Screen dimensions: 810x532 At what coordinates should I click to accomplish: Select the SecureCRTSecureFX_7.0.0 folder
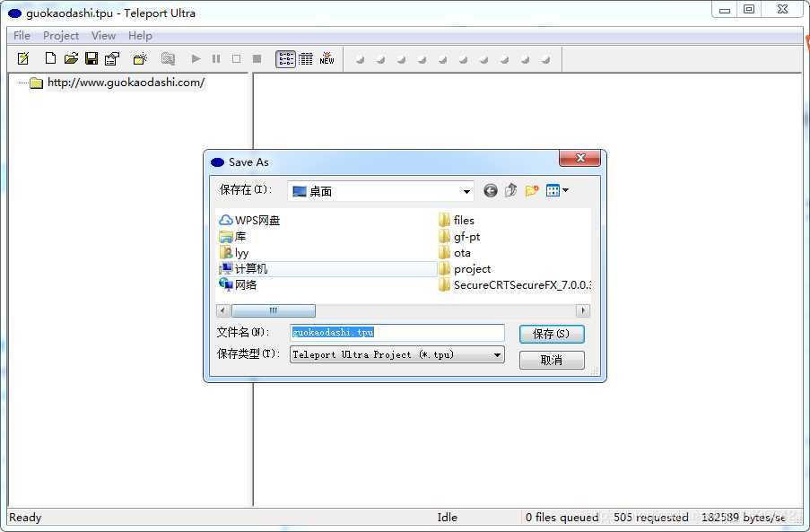(x=515, y=284)
